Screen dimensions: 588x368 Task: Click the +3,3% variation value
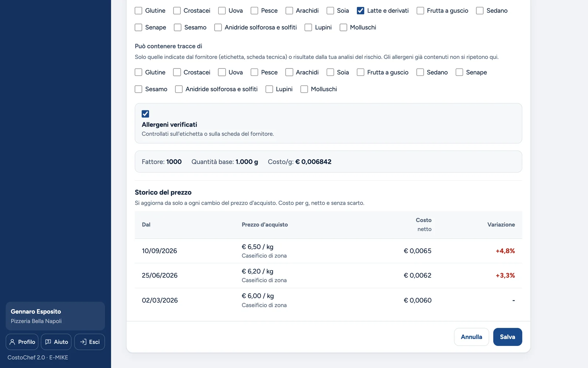(505, 275)
